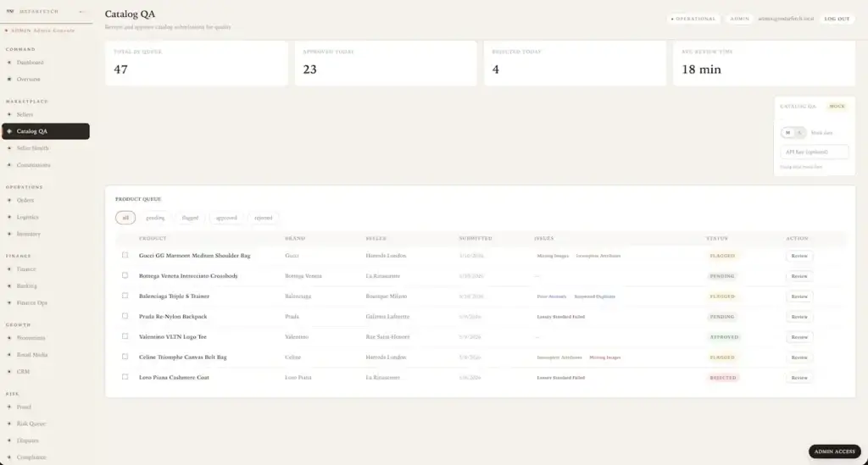Click the Retail Media sidebar icon
Screen dimensions: 868x465
(x=9, y=354)
